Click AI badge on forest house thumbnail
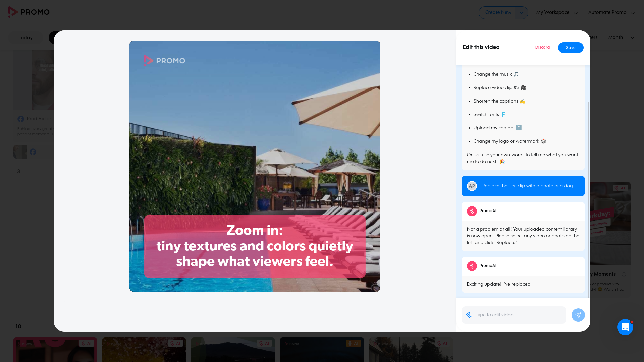Viewport: 644px width, 362px height. 442,343
